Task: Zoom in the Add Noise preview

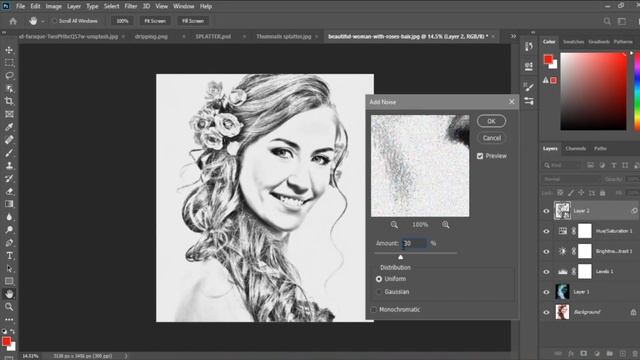Action: tap(446, 224)
